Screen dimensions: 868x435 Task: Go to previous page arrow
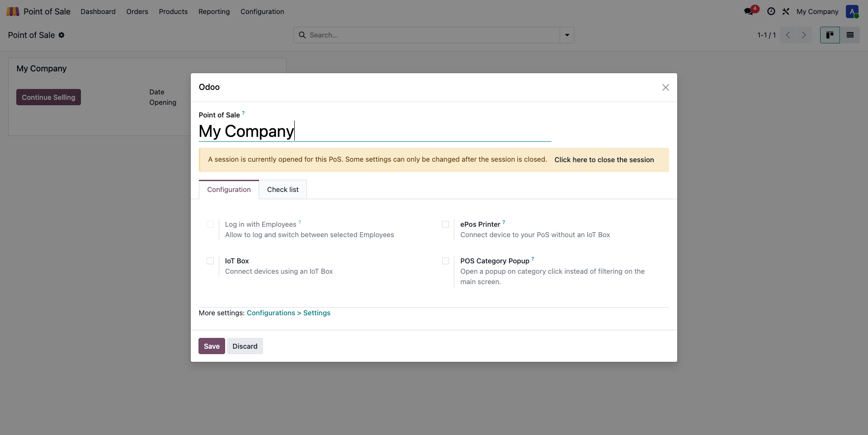tap(788, 35)
